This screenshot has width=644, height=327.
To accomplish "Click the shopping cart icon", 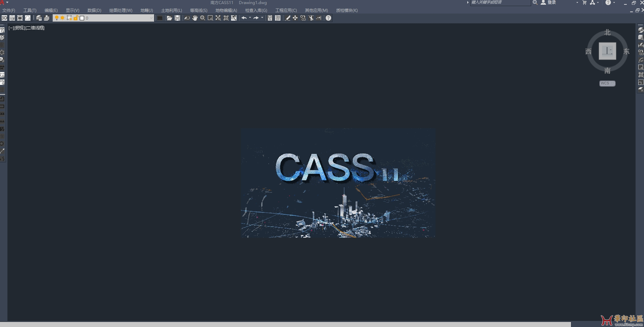I will (585, 2).
